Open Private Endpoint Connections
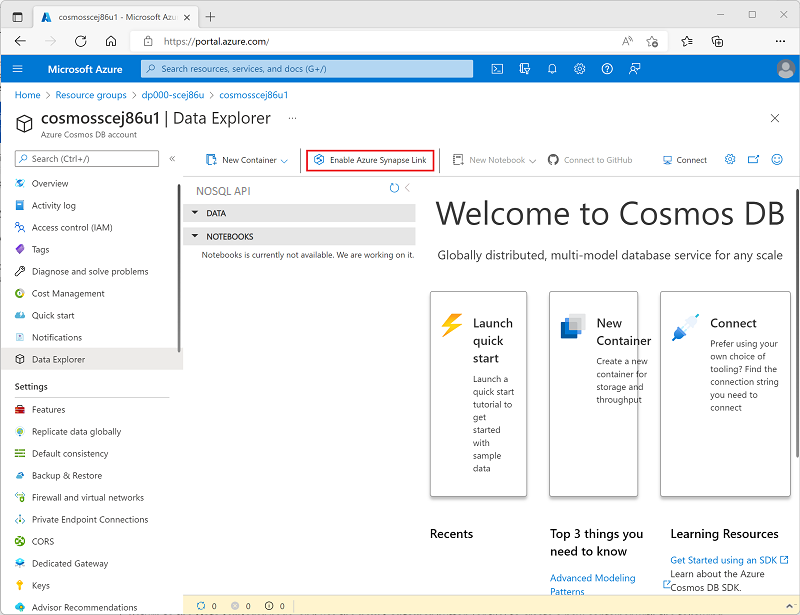800x615 pixels. click(x=92, y=519)
